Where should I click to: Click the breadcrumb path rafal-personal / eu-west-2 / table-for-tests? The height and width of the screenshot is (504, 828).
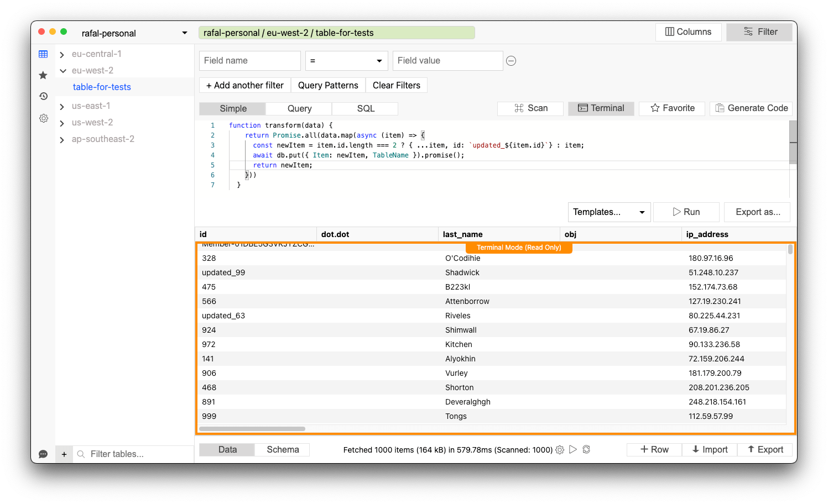coord(337,33)
